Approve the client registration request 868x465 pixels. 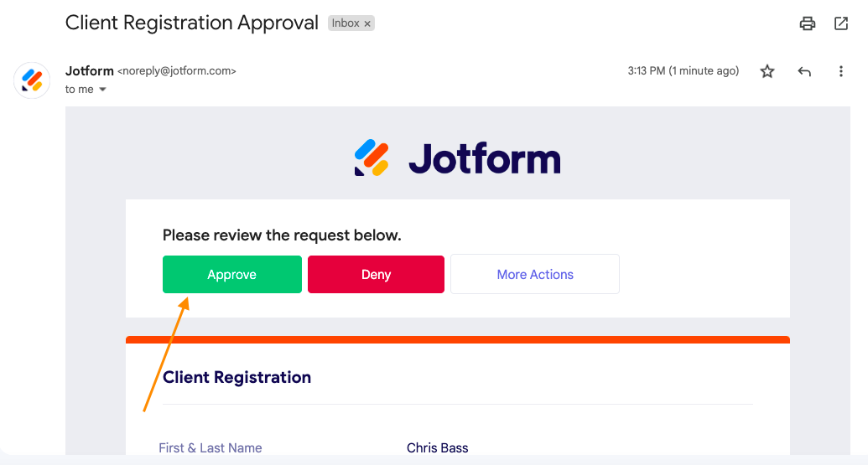231,275
